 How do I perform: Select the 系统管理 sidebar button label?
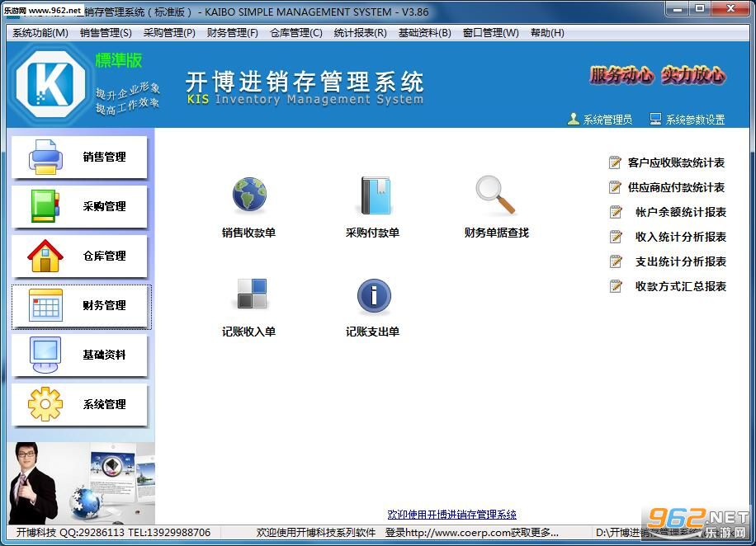coord(104,404)
